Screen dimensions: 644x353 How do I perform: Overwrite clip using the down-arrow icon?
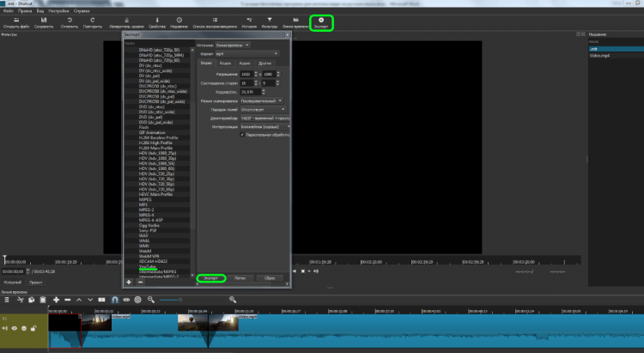[x=90, y=300]
